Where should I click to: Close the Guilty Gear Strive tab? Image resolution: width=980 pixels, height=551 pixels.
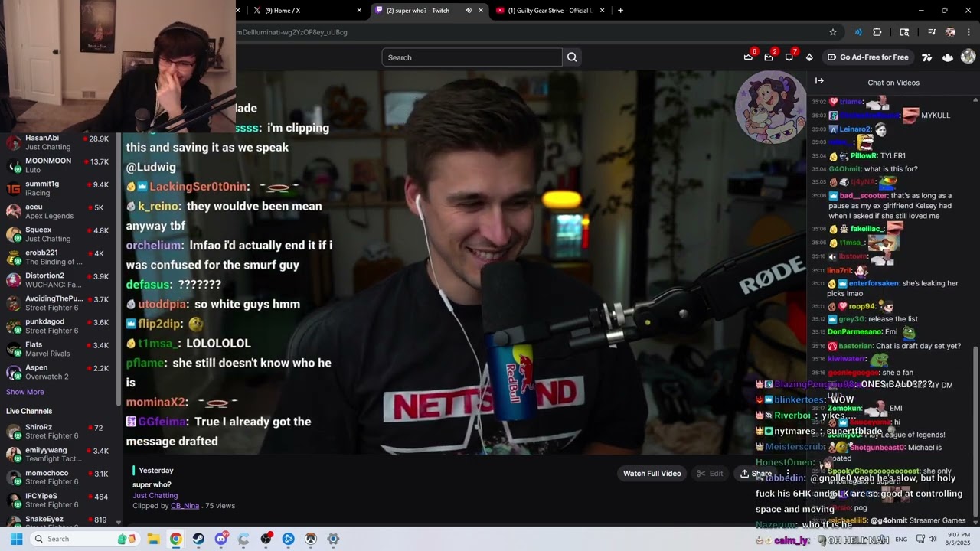point(603,11)
